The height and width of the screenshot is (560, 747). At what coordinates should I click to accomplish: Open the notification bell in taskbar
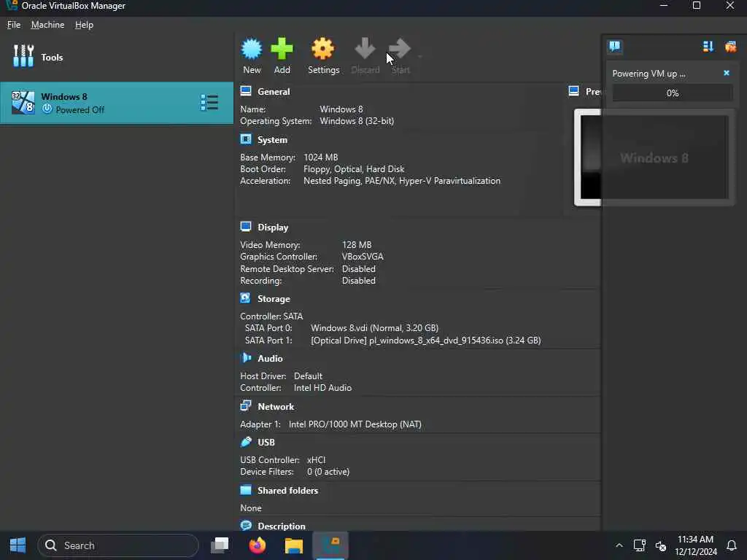pos(731,545)
